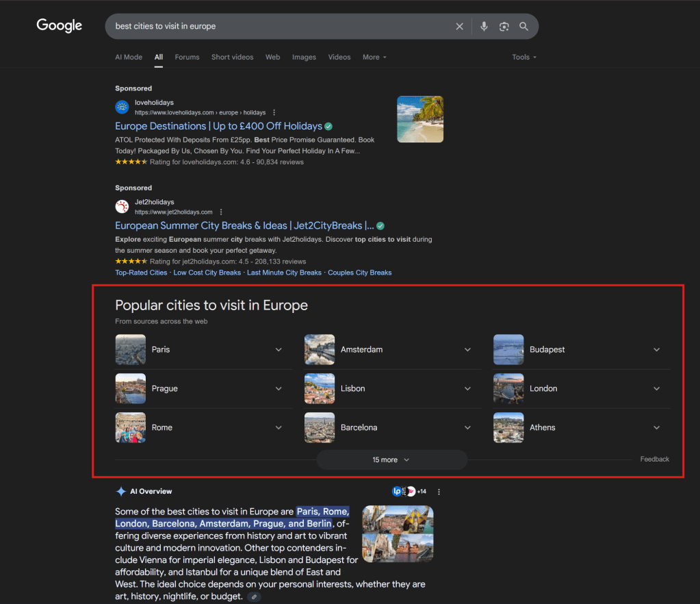This screenshot has width=700, height=604.
Task: Show 15 more cities
Action: pyautogui.click(x=391, y=460)
